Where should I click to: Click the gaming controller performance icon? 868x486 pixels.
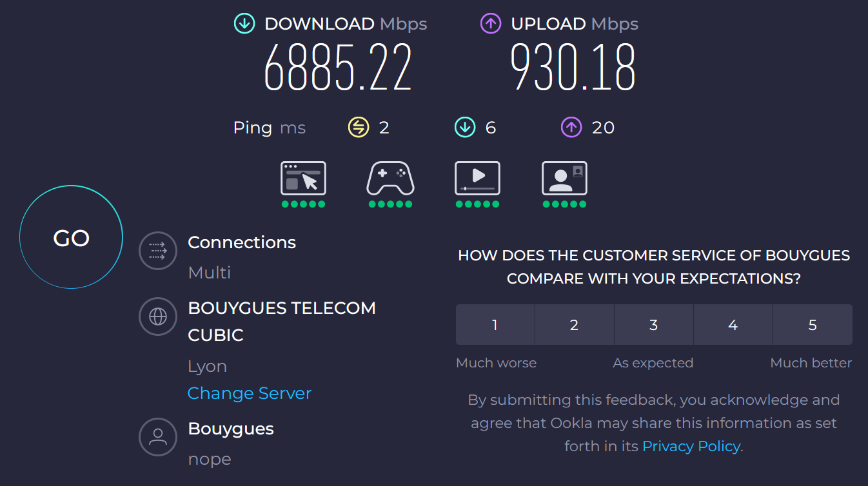pos(390,178)
